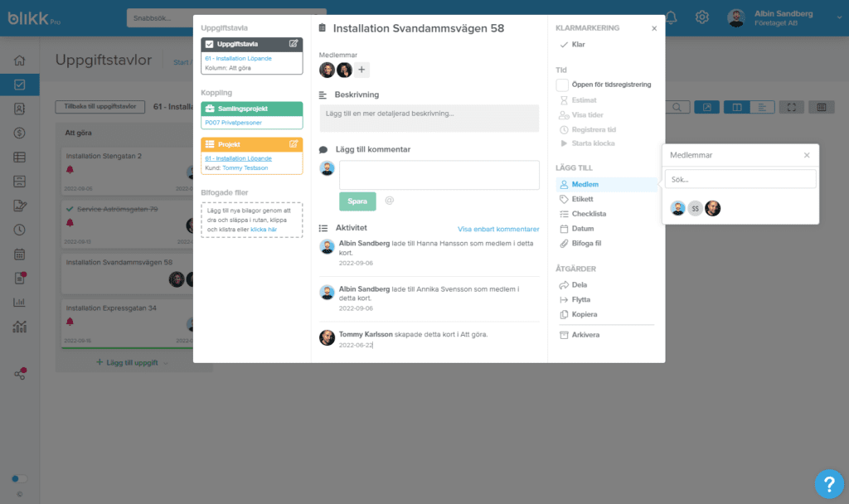Expand the Lägg till uppgift dropdown arrow

click(x=166, y=363)
